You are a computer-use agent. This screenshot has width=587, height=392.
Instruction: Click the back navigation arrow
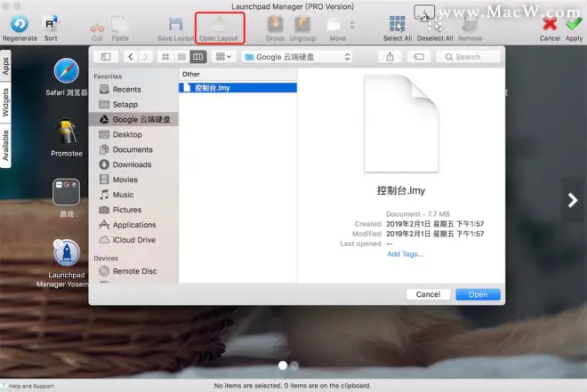[130, 57]
